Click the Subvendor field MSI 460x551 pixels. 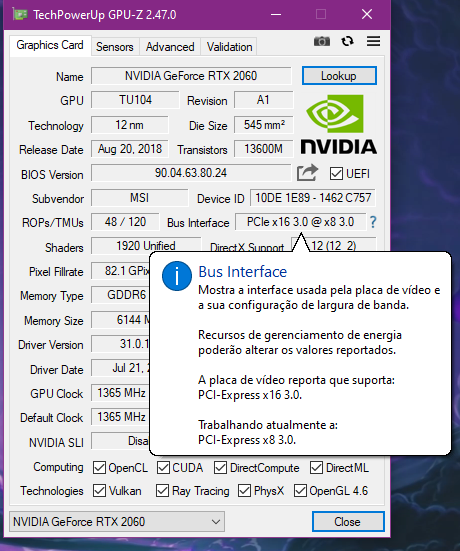[140, 198]
